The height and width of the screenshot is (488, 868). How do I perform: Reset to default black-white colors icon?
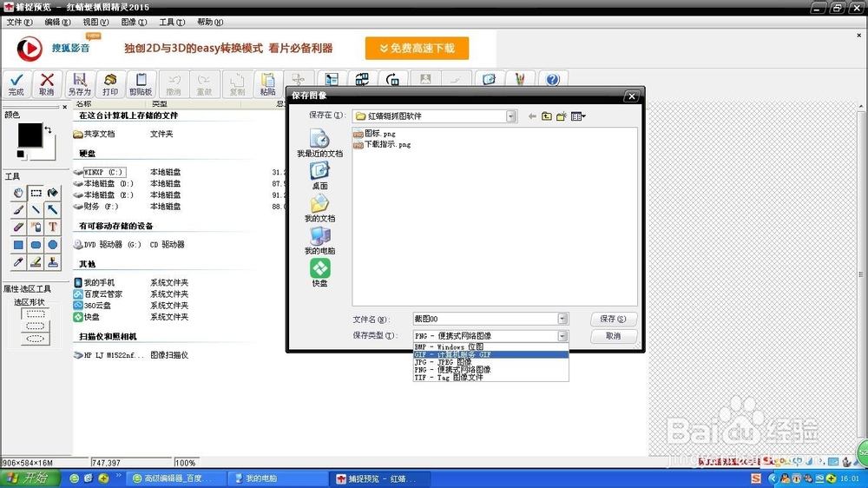click(21, 154)
